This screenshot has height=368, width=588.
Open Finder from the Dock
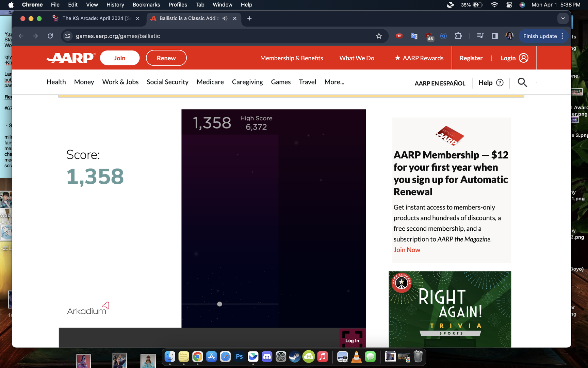(170, 357)
